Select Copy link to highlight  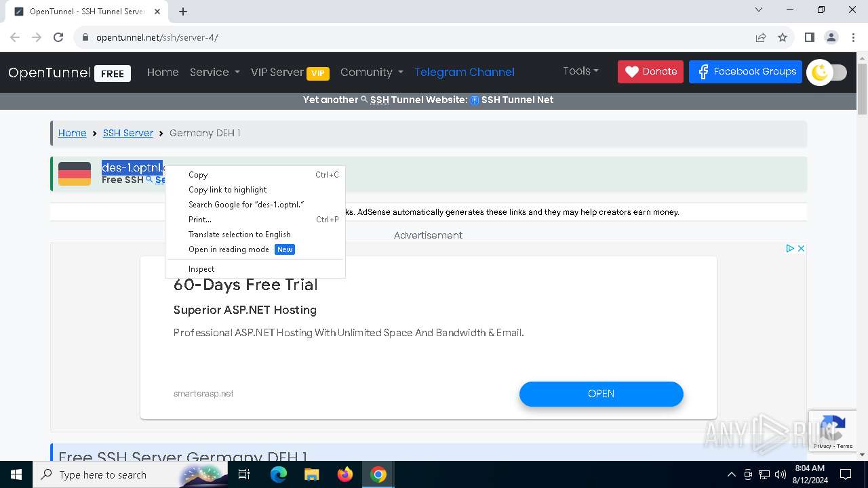tap(256, 190)
